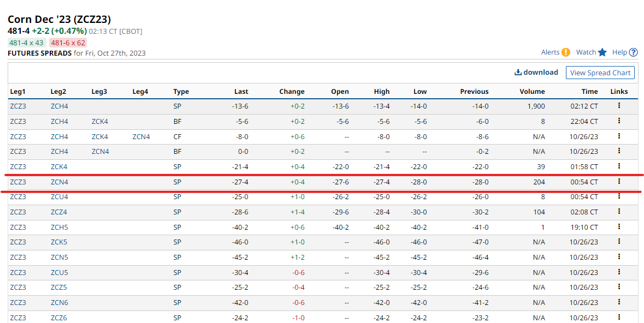Click the red ask quote 481-6 x 62

point(68,43)
